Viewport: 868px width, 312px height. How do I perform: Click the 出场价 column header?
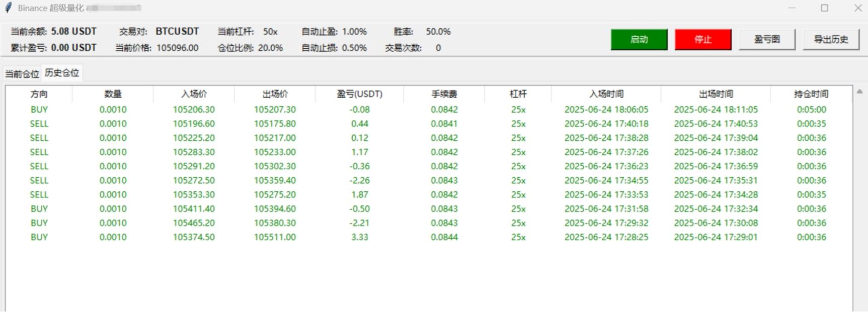pos(275,94)
